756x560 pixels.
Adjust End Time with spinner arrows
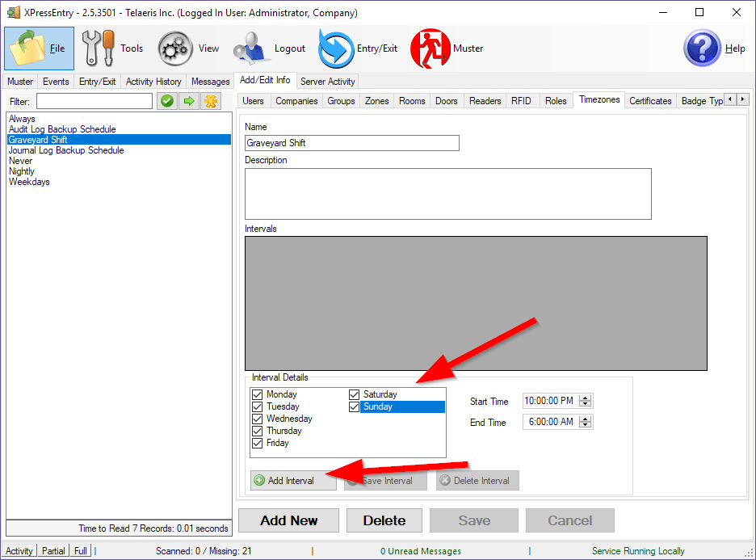click(x=586, y=422)
